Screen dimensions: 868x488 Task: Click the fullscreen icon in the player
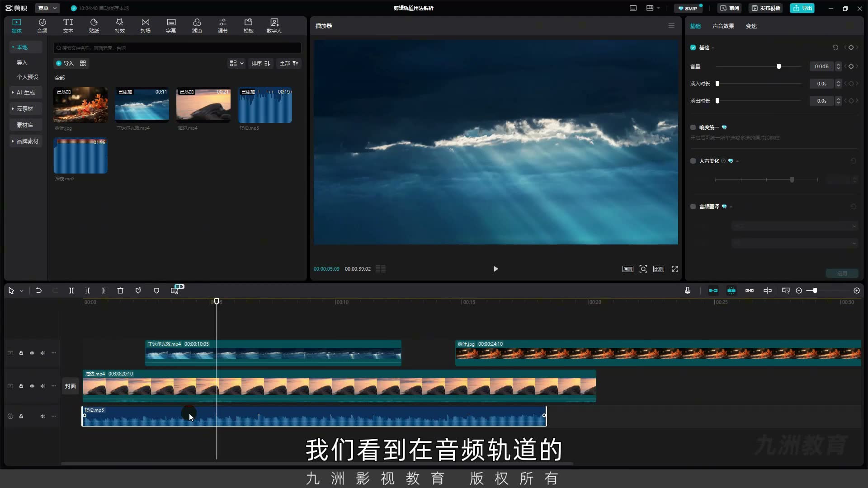click(x=675, y=269)
